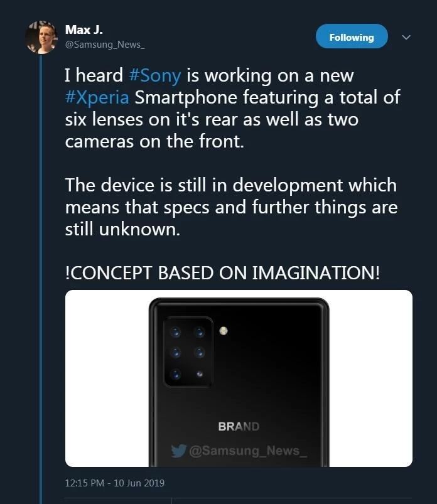Open the #Sony hashtag

(154, 75)
